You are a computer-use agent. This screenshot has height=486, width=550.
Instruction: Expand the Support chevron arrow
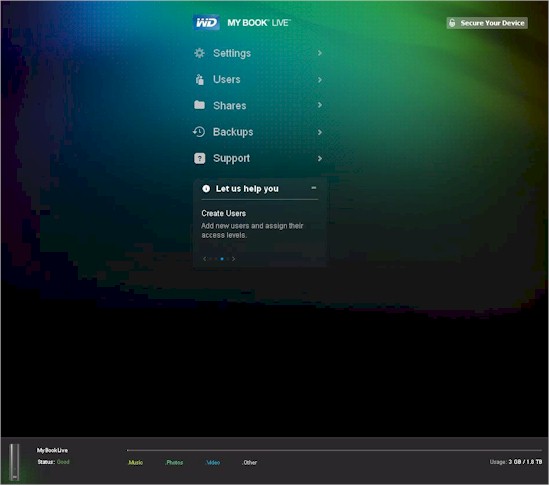[x=320, y=158]
